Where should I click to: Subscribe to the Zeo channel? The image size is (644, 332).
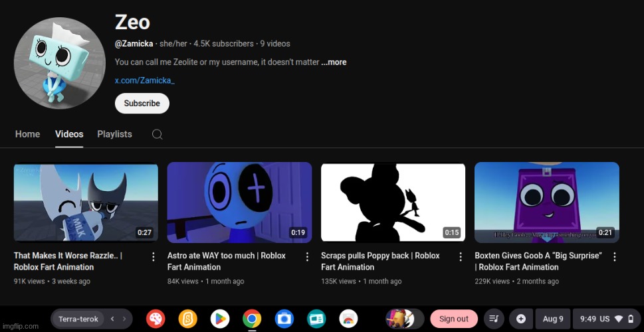point(142,104)
